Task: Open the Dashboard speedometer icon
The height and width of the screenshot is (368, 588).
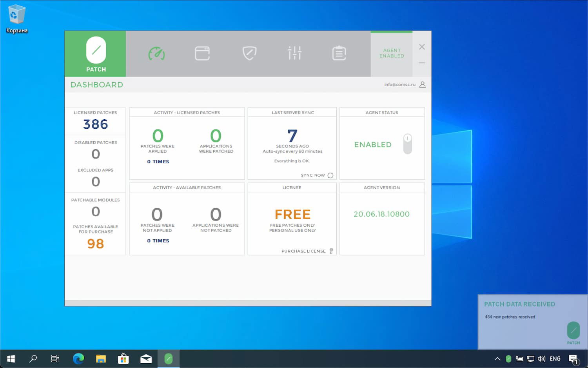Action: click(x=157, y=53)
